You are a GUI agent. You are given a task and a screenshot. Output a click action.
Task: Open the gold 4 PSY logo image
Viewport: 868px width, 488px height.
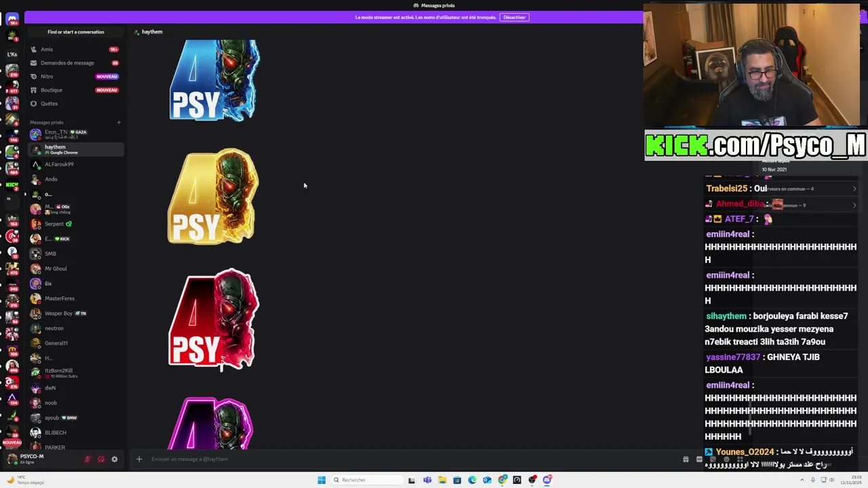pyautogui.click(x=213, y=197)
